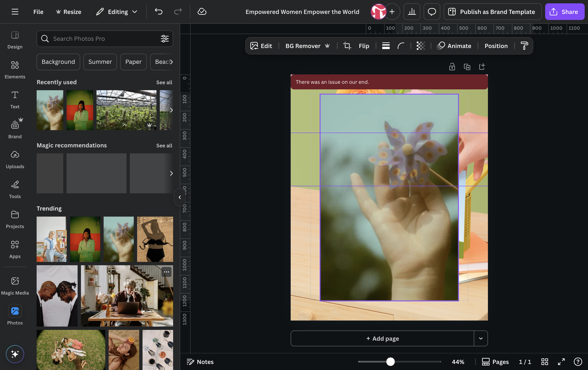Image resolution: width=588 pixels, height=370 pixels.
Task: Select recently used greenhouse plants photo
Action: (126, 110)
